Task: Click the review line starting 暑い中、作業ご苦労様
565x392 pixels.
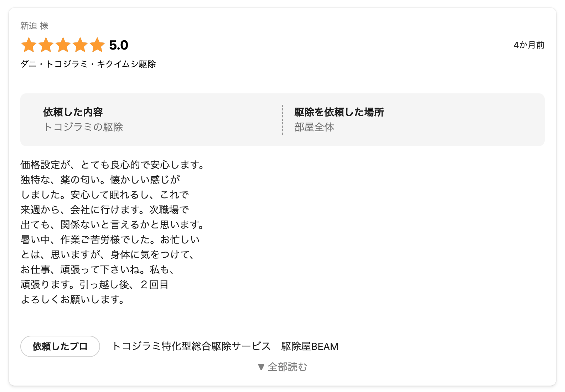Action: [110, 240]
